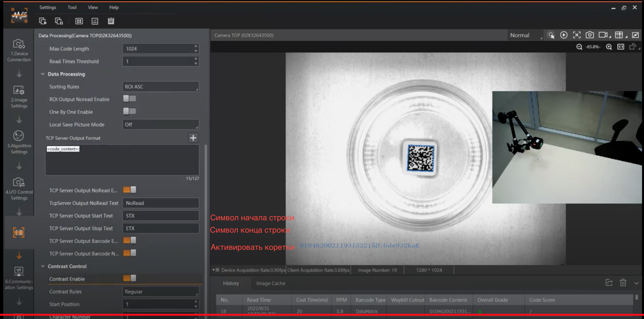644x319 pixels.
Task: Open the multi-window layout icon
Action: click(79, 21)
